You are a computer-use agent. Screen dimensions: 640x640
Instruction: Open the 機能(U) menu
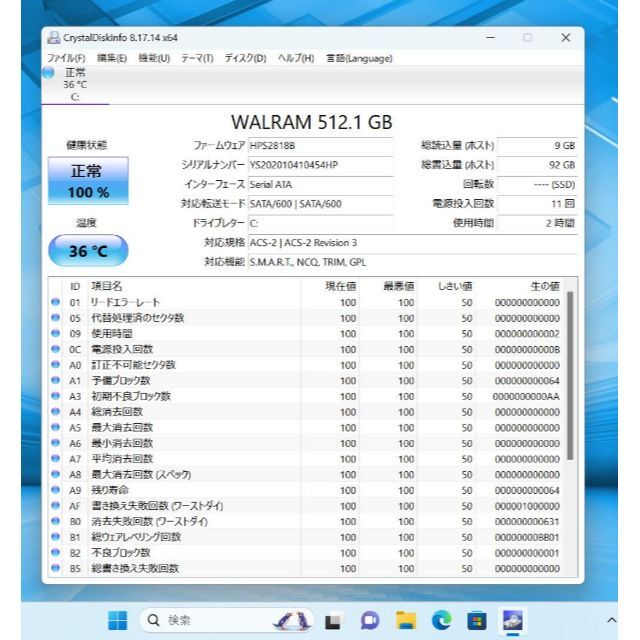coord(154,58)
